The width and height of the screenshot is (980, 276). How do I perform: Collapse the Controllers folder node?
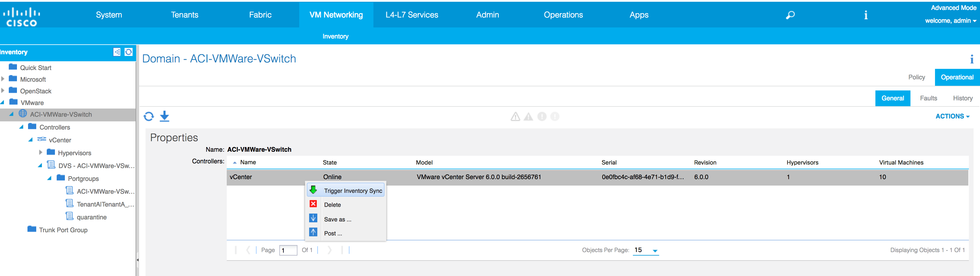click(21, 127)
